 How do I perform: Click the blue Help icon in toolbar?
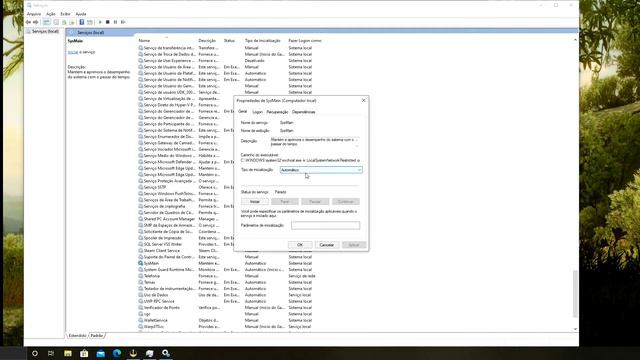82,22
